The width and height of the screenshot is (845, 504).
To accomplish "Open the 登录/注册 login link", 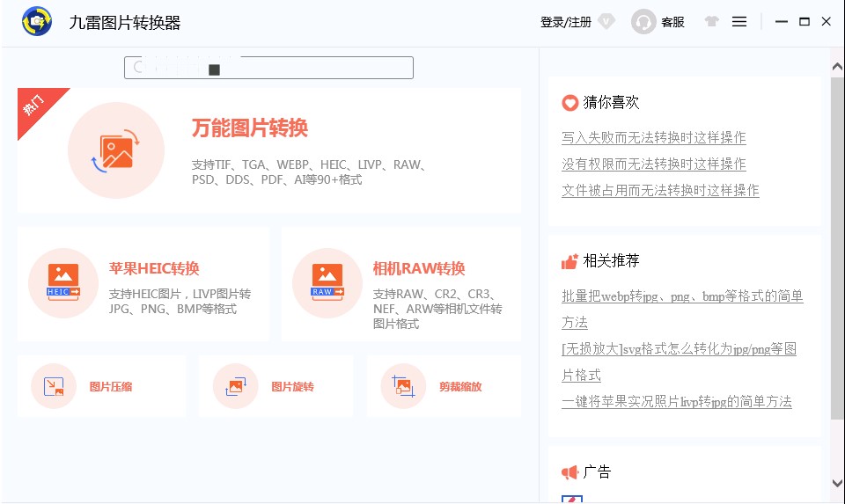I will (x=565, y=22).
